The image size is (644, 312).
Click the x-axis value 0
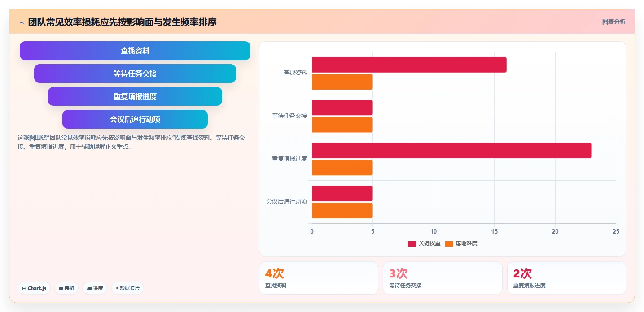(312, 231)
